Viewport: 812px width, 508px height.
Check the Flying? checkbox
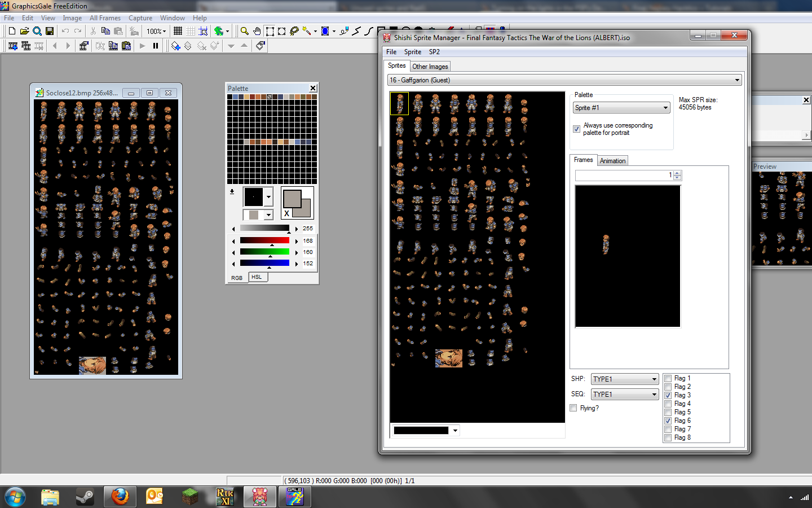573,408
